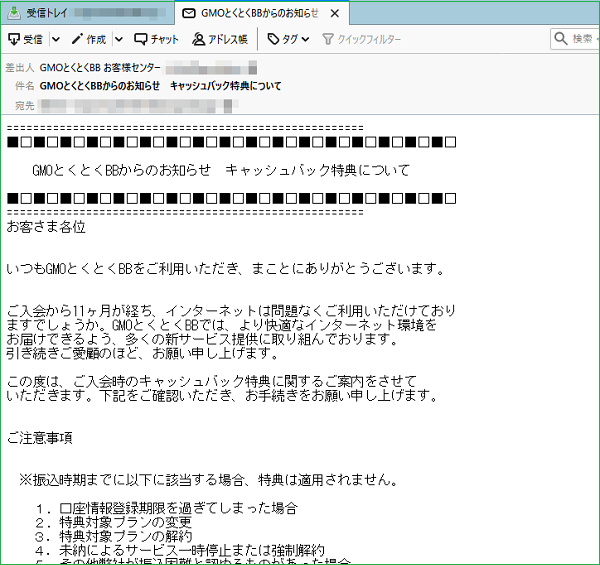Screen dimensions: 600x565
Task: Click the line 引き続きご愛顧のほど、お願い申し上げます
Action: [143, 353]
